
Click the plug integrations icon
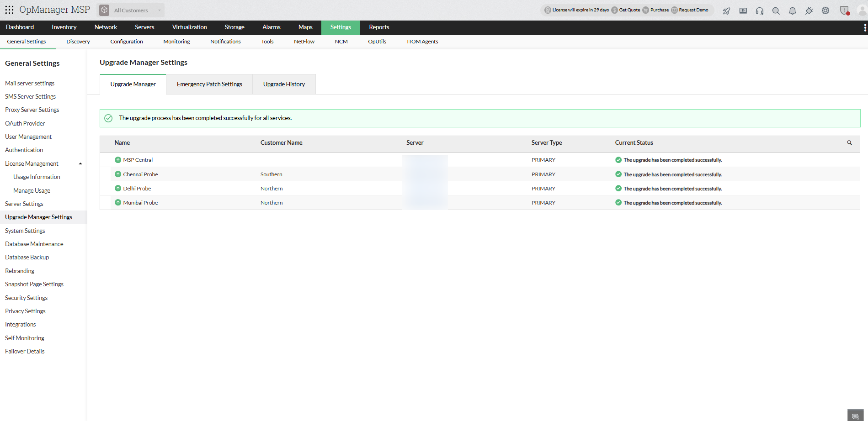pos(809,11)
